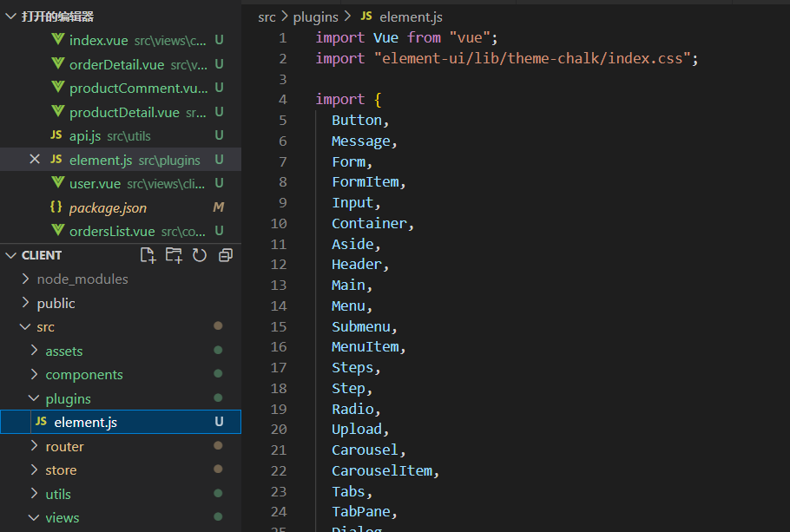Click the opening brace on line 4
Image resolution: width=790 pixels, height=532 pixels.
(x=378, y=99)
